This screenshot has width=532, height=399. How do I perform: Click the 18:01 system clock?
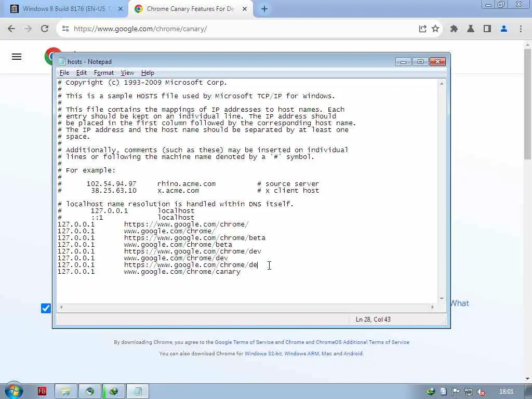pos(507,392)
